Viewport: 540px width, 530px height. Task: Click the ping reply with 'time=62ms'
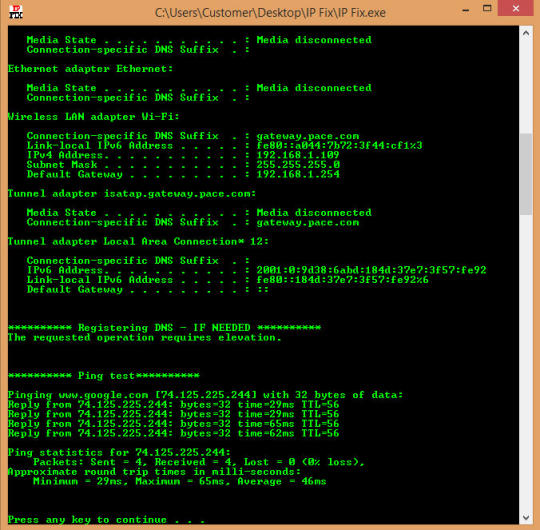click(174, 433)
